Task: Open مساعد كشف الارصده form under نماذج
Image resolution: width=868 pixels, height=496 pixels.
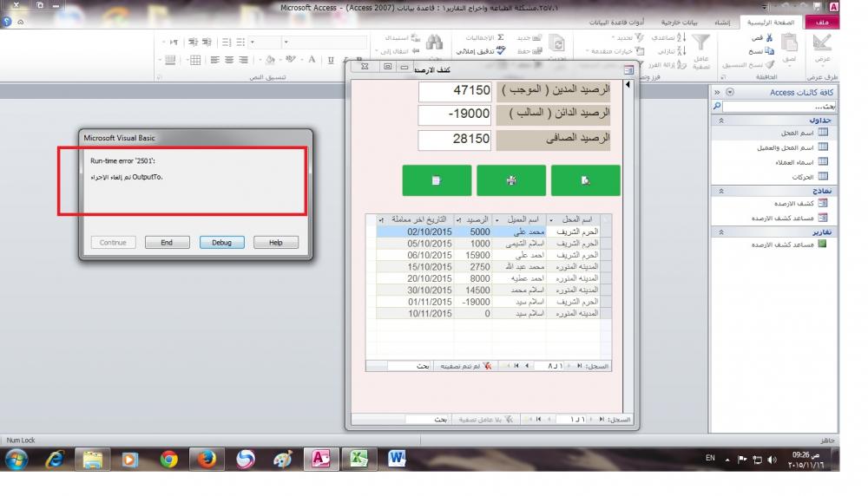Action: click(774, 218)
